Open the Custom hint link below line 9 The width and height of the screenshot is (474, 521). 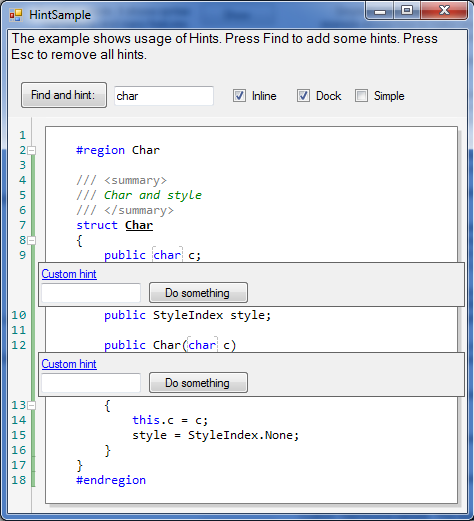69,274
